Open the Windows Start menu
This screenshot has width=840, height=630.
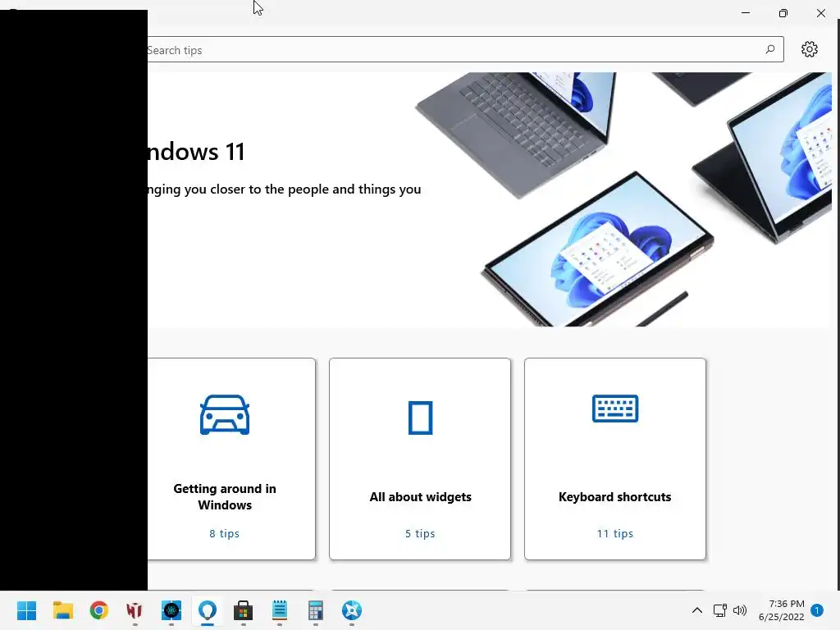point(27,610)
